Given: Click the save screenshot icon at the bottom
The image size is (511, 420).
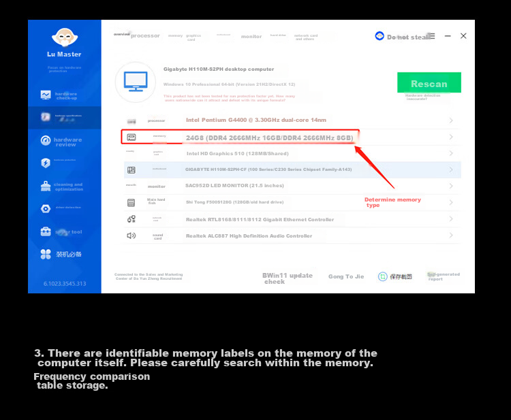Looking at the screenshot, I should click(x=383, y=276).
